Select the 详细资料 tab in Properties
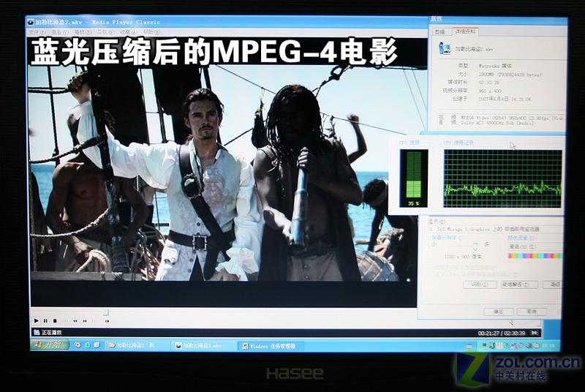The image size is (585, 392). (x=465, y=31)
